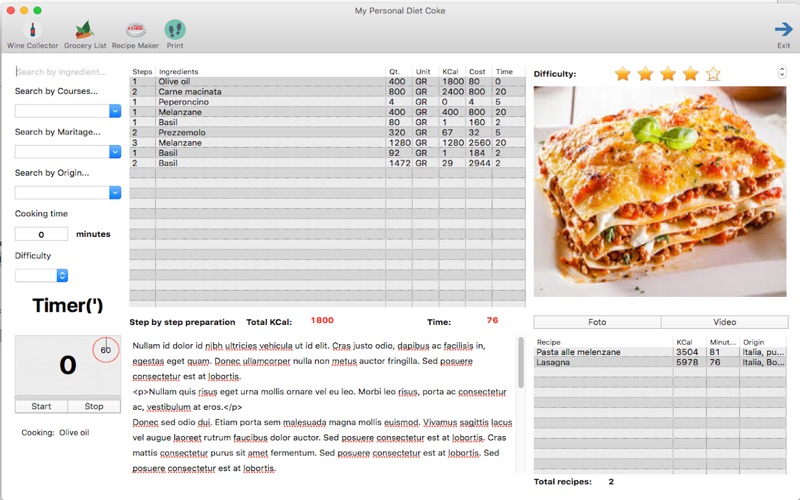
Task: Open the Search by Courses dropdown
Action: 115,111
